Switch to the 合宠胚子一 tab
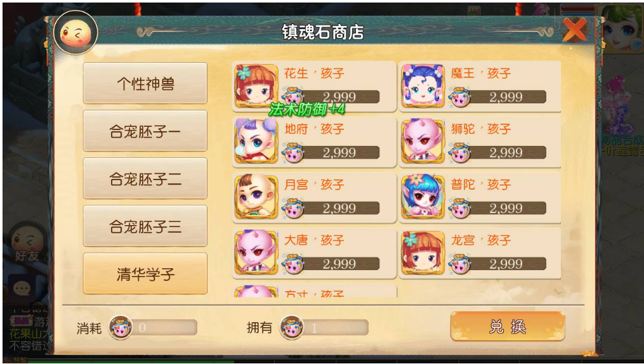Screen dimensions: 644x364 pos(145,131)
